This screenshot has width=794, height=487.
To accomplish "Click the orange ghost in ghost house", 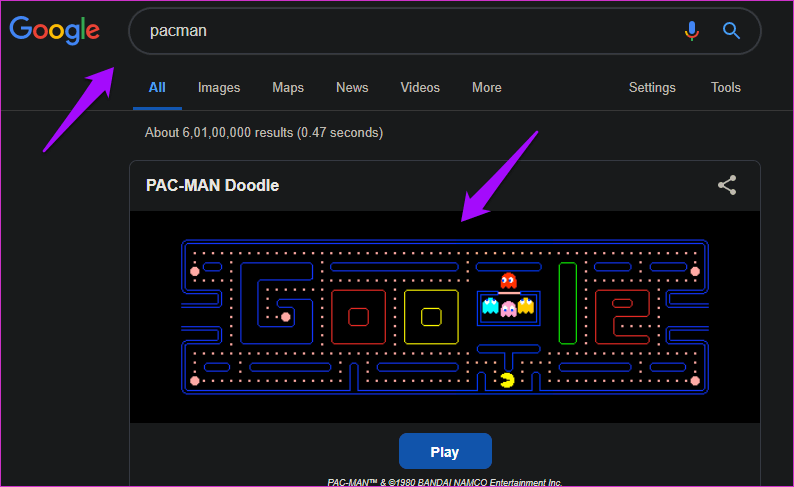I will tap(526, 306).
